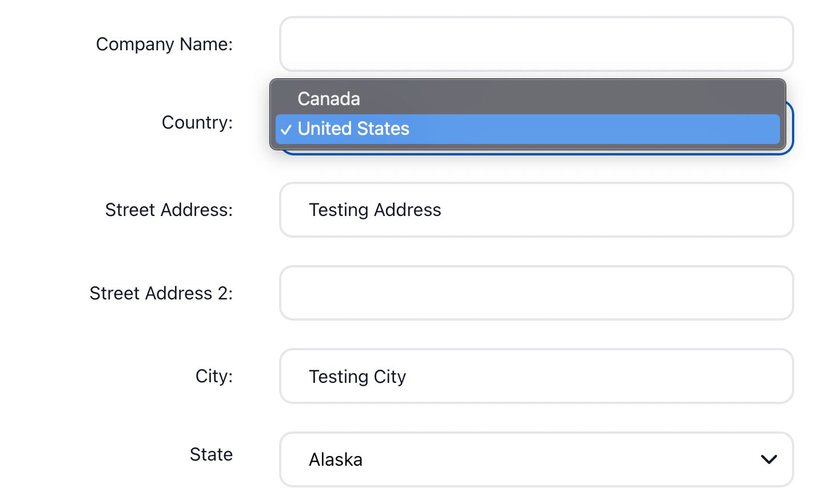Open the State dropdown showing Alaska

535,459
